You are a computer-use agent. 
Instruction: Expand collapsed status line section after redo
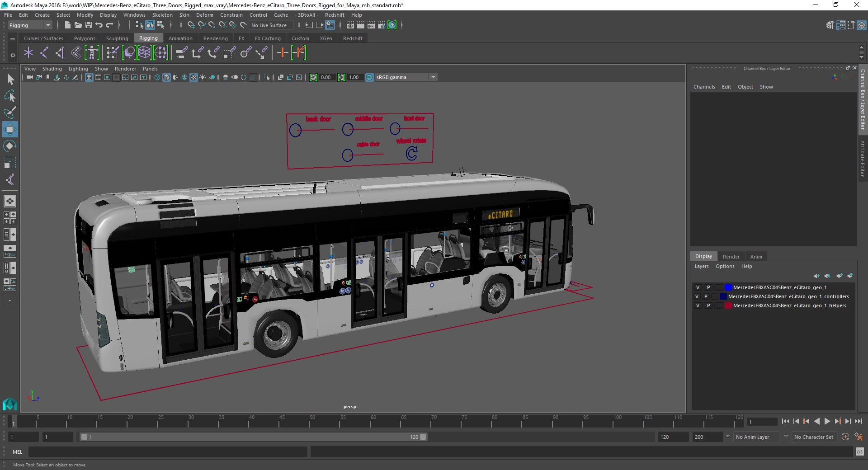(119, 25)
